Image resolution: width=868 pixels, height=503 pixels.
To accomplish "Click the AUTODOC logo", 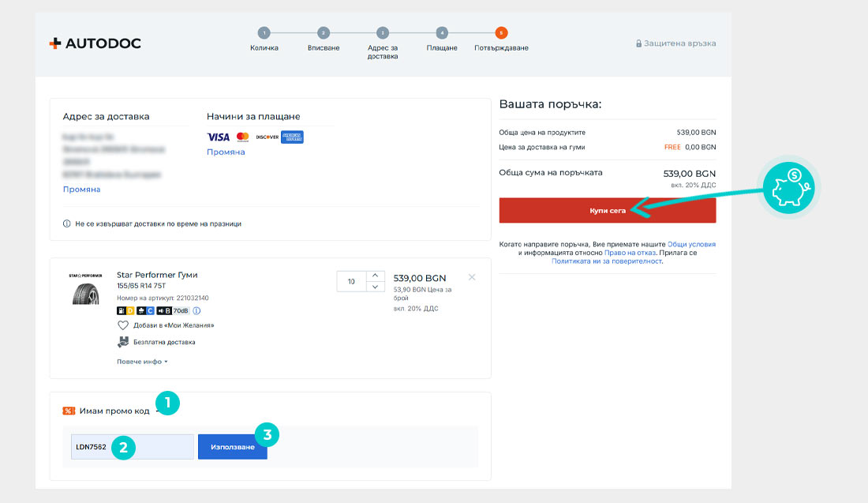I will point(95,43).
